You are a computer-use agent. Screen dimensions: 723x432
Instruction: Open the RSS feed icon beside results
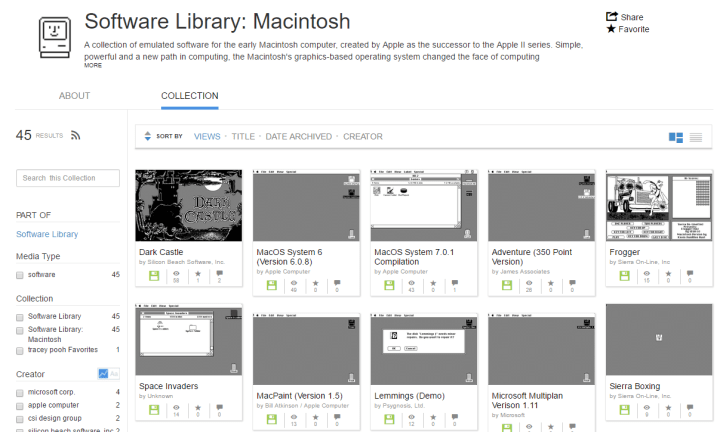75,135
